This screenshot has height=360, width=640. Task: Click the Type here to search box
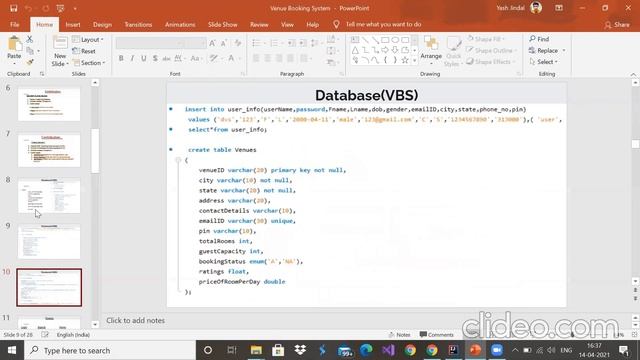coord(110,350)
